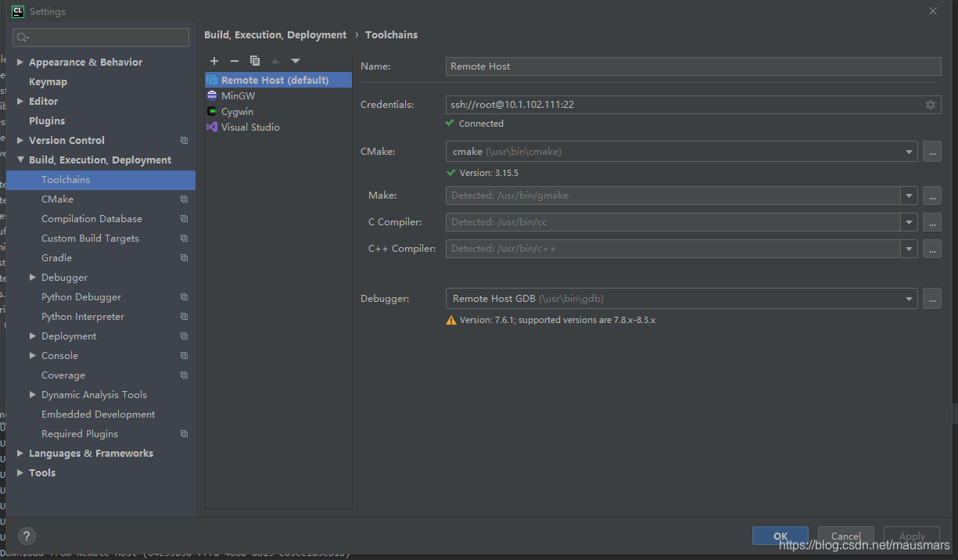958x560 pixels.
Task: Select the Visual Studio toolchain
Action: pos(278,127)
